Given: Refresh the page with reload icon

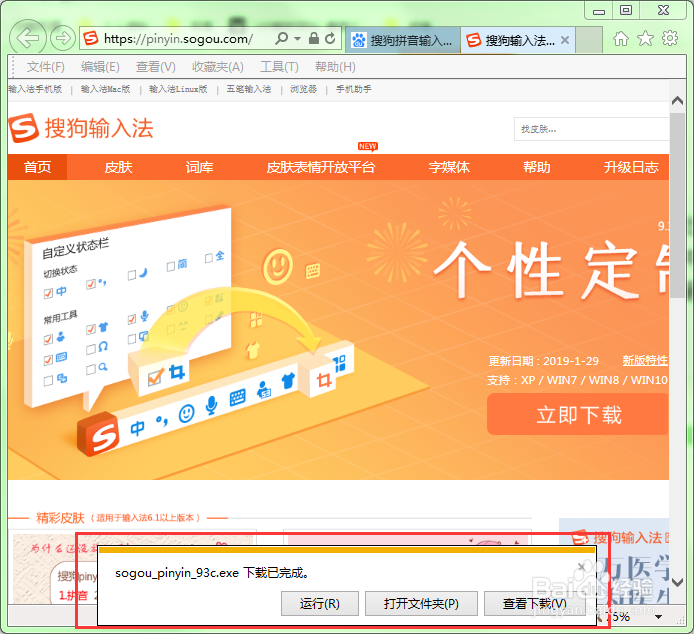Looking at the screenshot, I should [330, 39].
